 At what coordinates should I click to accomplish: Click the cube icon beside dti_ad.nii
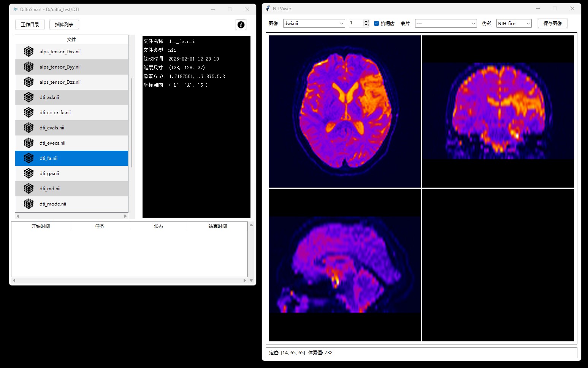(29, 97)
